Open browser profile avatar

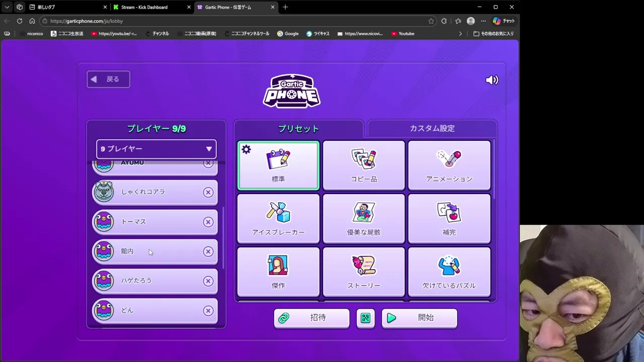(x=471, y=21)
